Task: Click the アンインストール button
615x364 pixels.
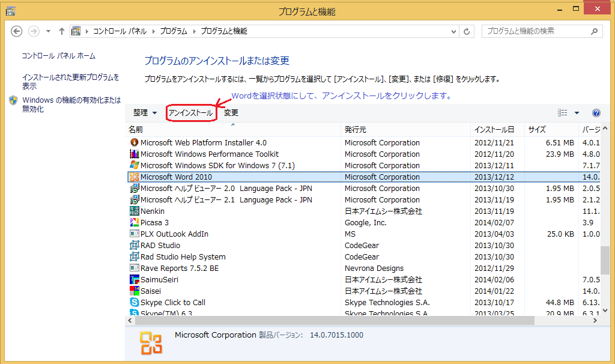Action: 190,113
